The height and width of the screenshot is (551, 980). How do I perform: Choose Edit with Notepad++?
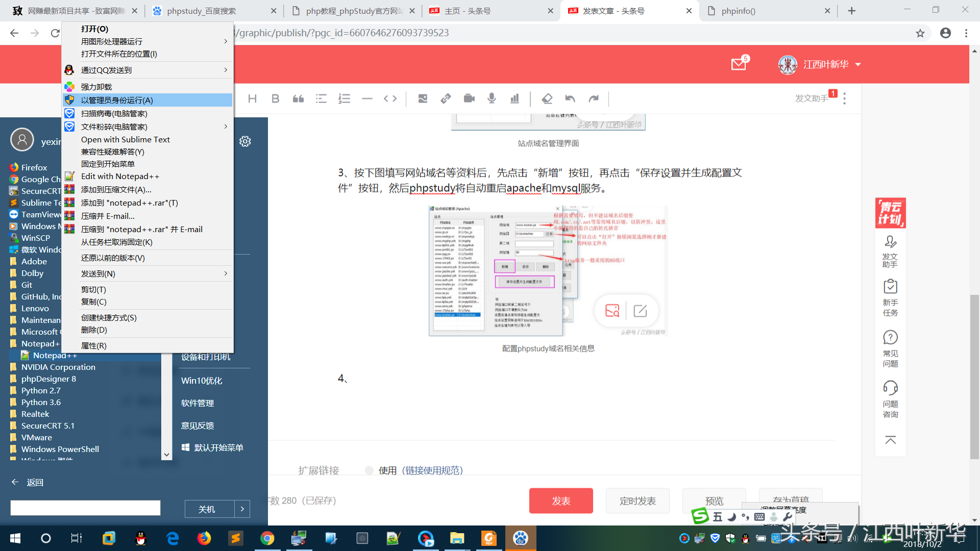147,176
